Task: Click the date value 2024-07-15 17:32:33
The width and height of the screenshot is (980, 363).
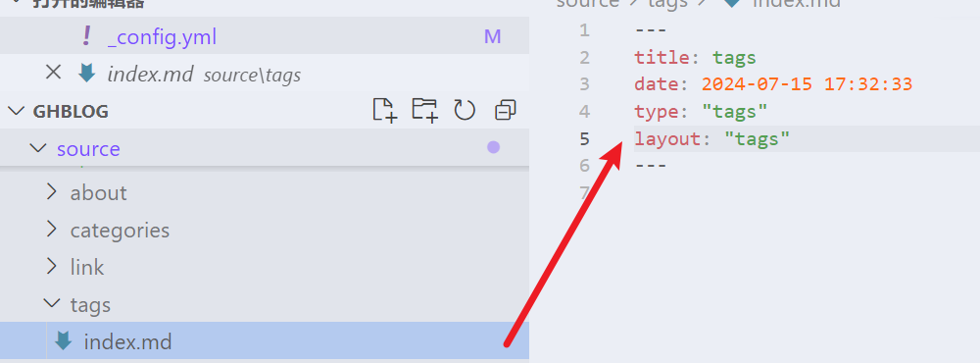Action: pos(807,83)
